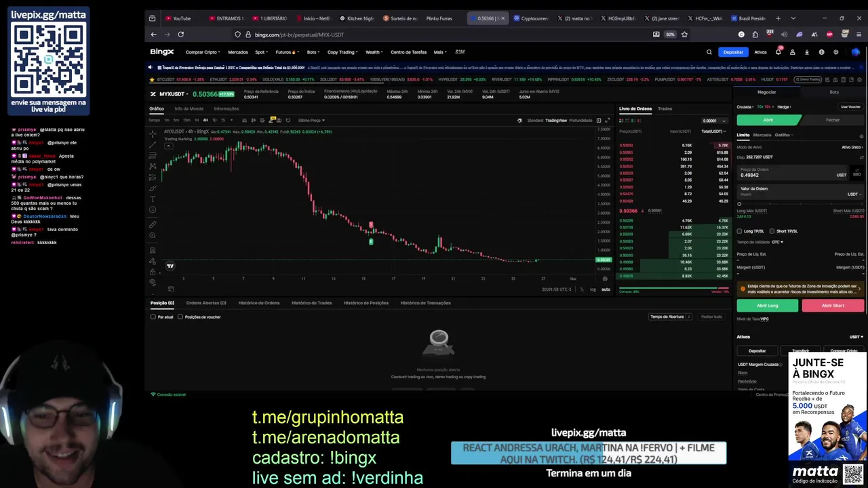Image resolution: width=868 pixels, height=488 pixels.
Task: Expand the Futuros menu
Action: pyautogui.click(x=286, y=52)
